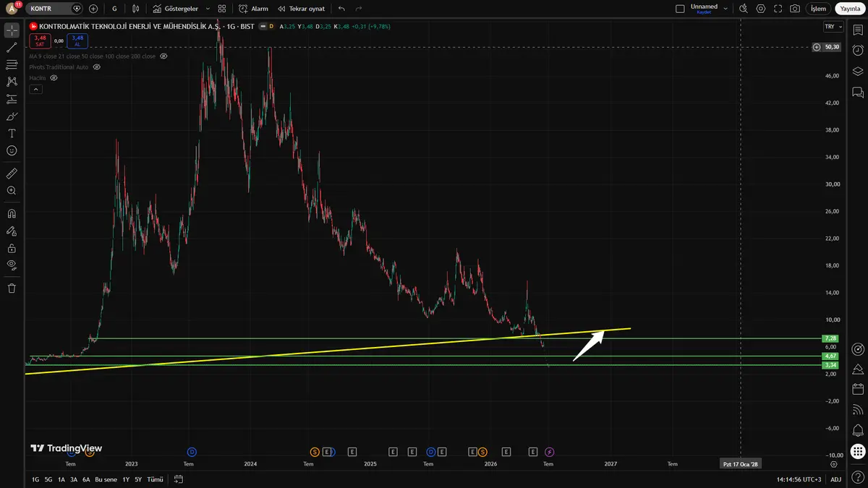868x488 pixels.
Task: Open the emoji and sticker tool
Action: point(12,150)
